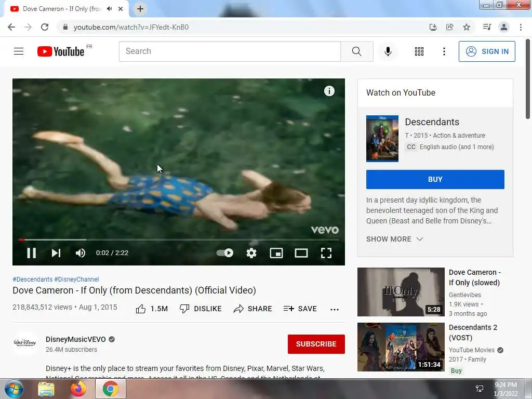The width and height of the screenshot is (532, 399).
Task: Open Descendants movie title link
Action: [x=432, y=122]
